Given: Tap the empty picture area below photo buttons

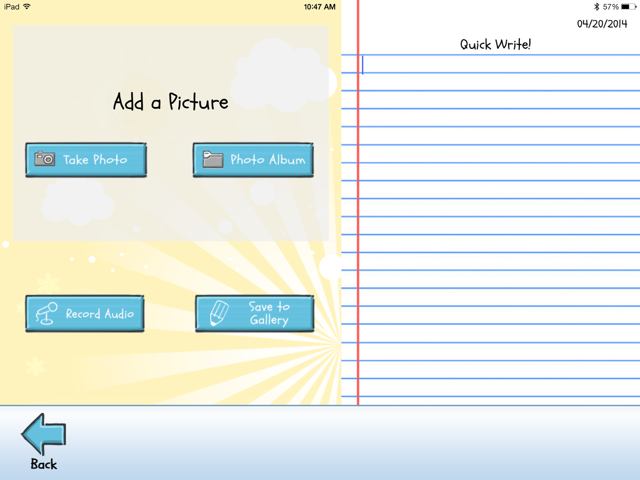Looking at the screenshot, I should 170,212.
